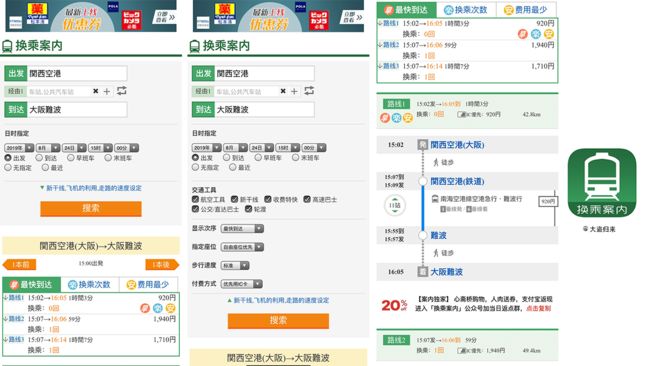Screen dimensions: 650x366
Task: Tap the red fastest badge on left 路线1 row
Action: coord(145,308)
